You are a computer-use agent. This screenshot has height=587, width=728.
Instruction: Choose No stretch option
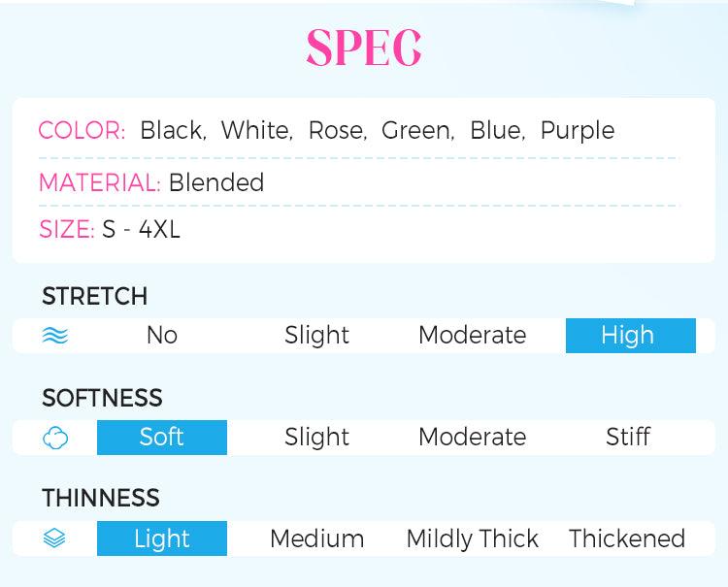[x=162, y=336]
